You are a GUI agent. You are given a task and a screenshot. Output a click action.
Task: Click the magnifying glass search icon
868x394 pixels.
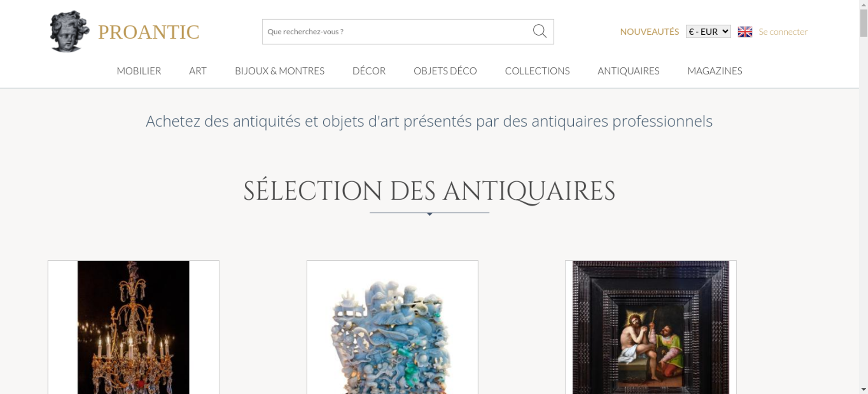pyautogui.click(x=539, y=31)
